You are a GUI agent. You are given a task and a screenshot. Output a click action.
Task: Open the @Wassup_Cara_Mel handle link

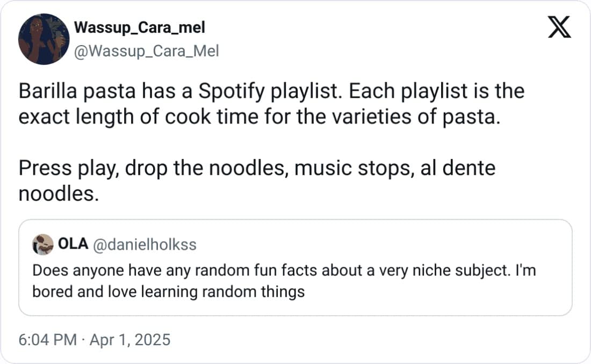point(146,52)
